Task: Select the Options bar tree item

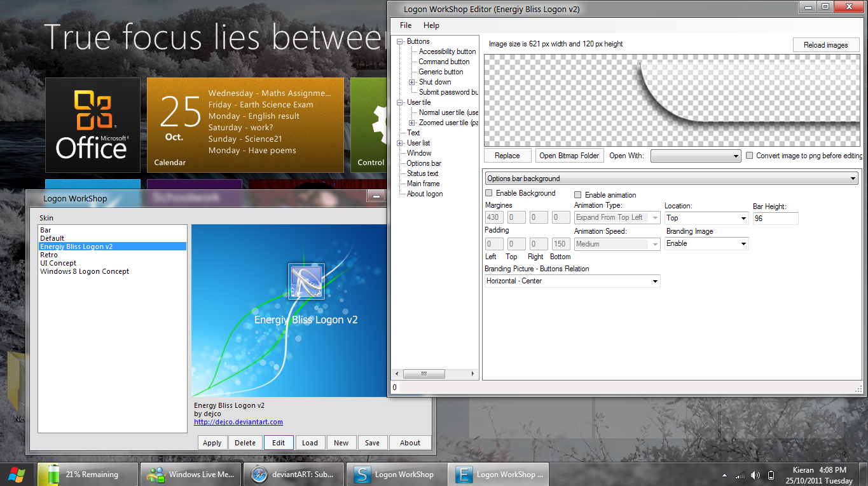Action: [x=424, y=163]
